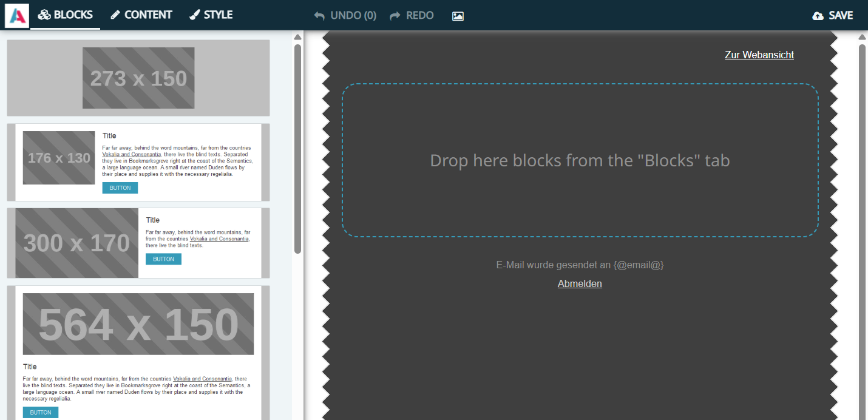868x420 pixels.
Task: Click the BUTTON in the 176 x 130 block
Action: 120,188
